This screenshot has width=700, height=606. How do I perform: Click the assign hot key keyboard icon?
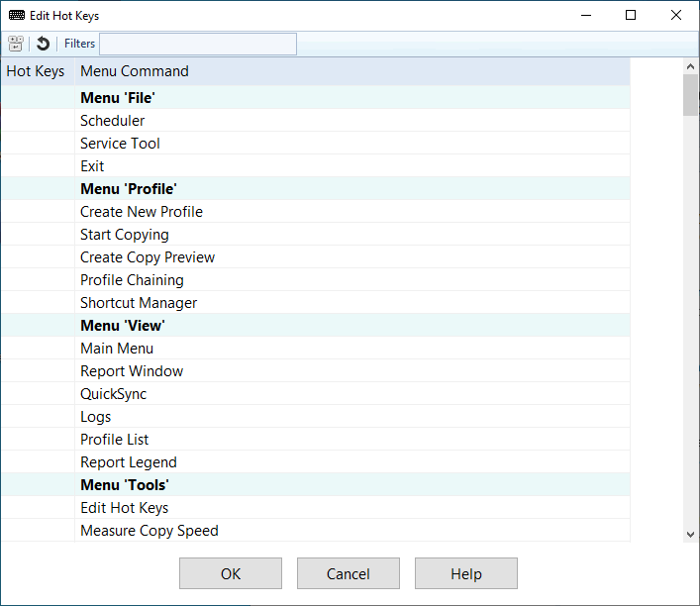16,44
